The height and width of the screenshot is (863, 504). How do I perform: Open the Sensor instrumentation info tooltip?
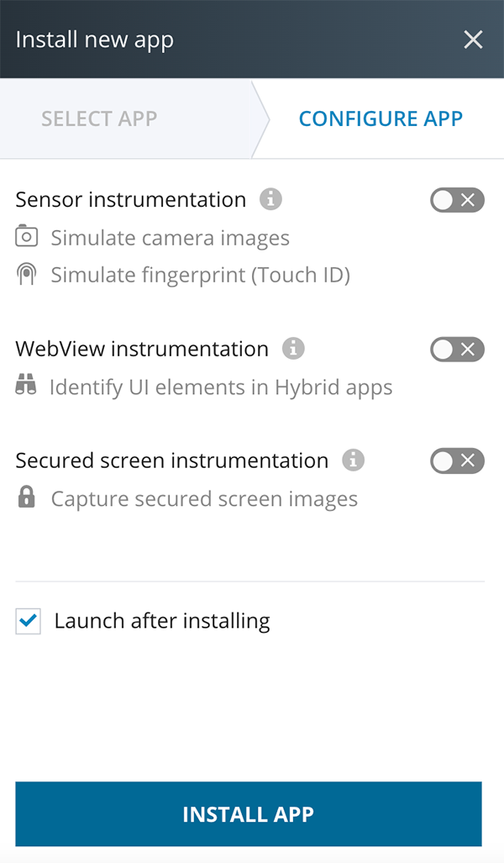(271, 200)
